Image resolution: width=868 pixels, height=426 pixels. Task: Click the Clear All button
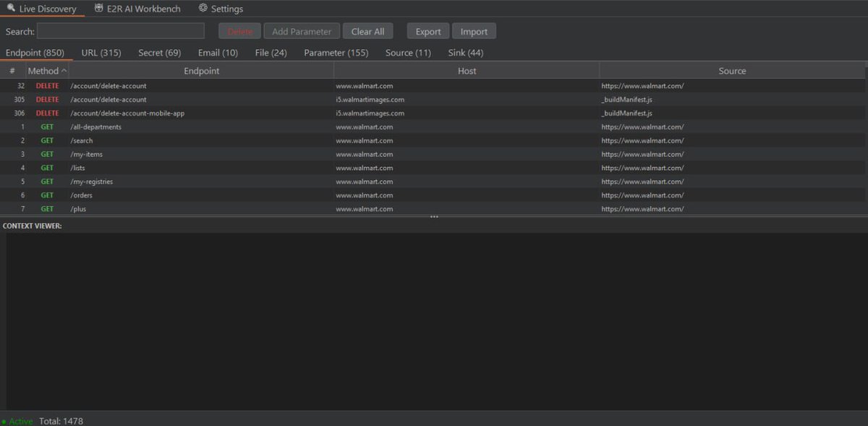pyautogui.click(x=368, y=31)
